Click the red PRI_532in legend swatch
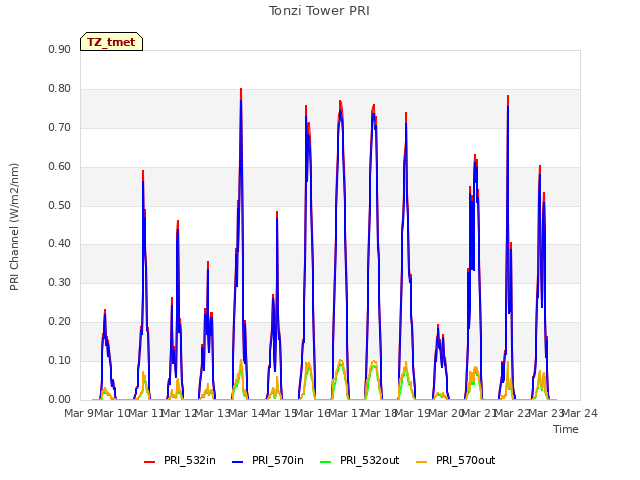This screenshot has width=640, height=480. tap(150, 462)
